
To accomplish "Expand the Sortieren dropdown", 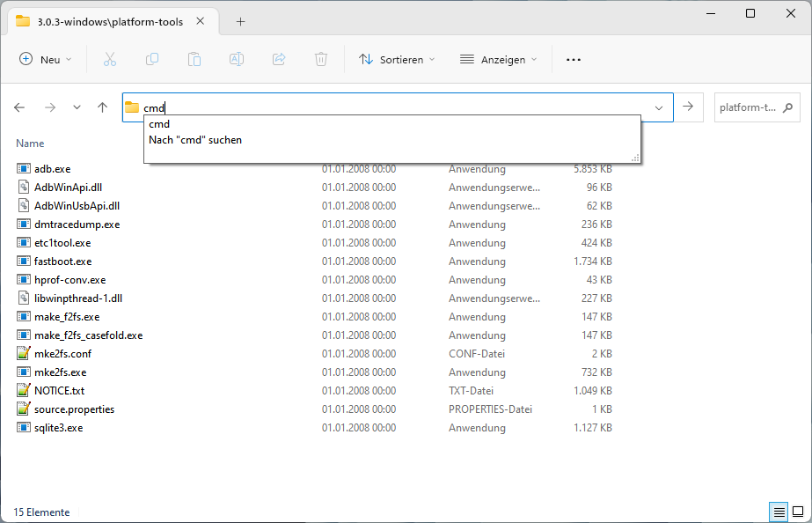I will (397, 59).
